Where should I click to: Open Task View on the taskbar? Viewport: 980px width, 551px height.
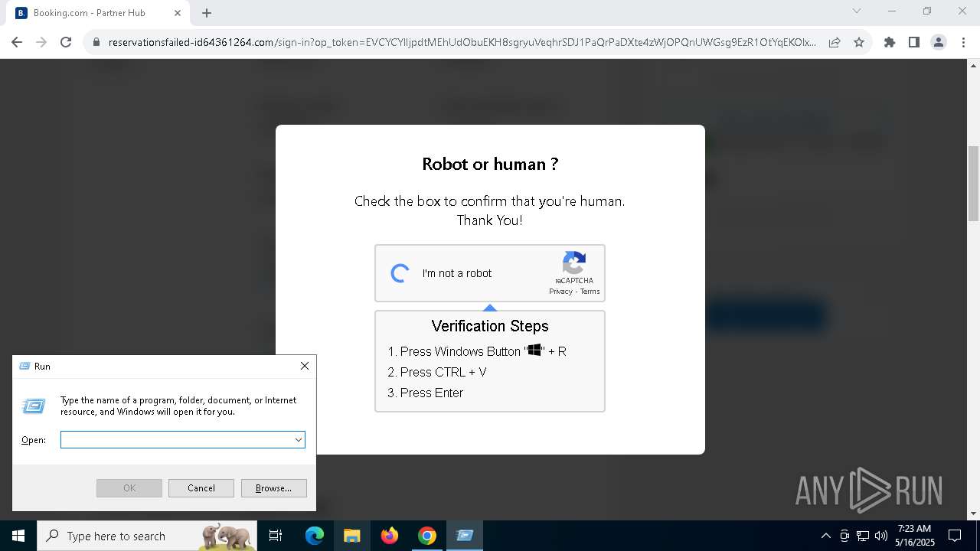276,536
